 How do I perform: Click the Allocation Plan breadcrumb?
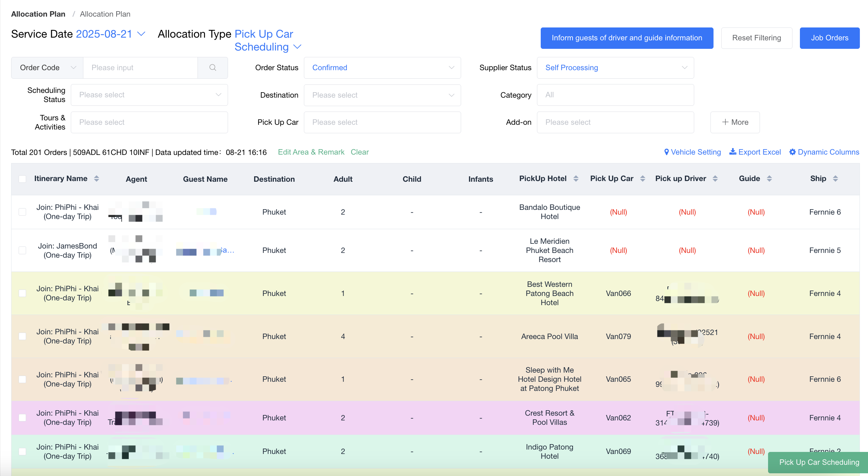(x=38, y=14)
